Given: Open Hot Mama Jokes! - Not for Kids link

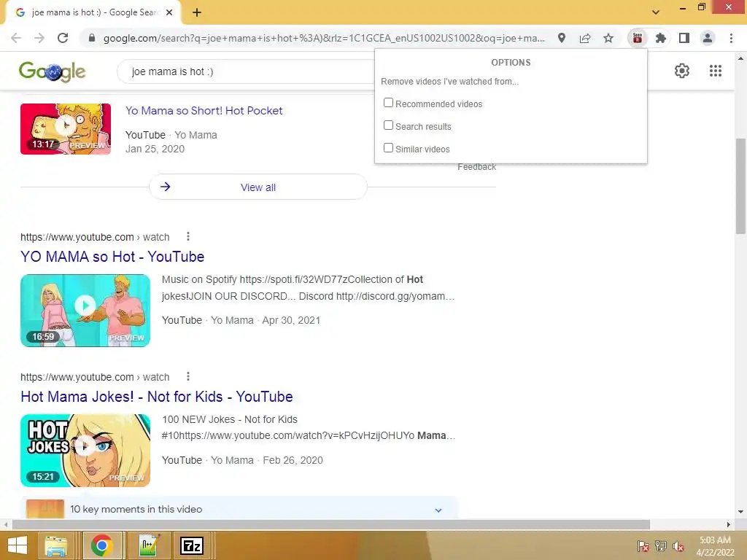Looking at the screenshot, I should [157, 397].
